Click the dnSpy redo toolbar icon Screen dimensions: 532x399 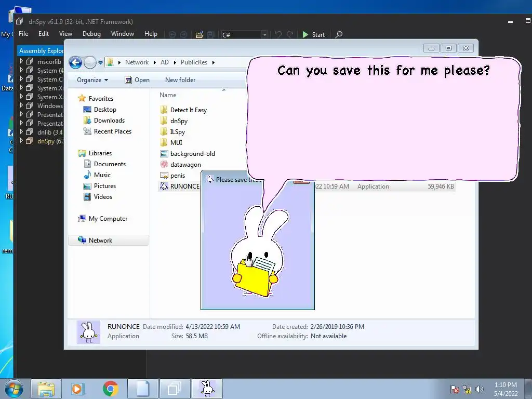click(x=290, y=35)
